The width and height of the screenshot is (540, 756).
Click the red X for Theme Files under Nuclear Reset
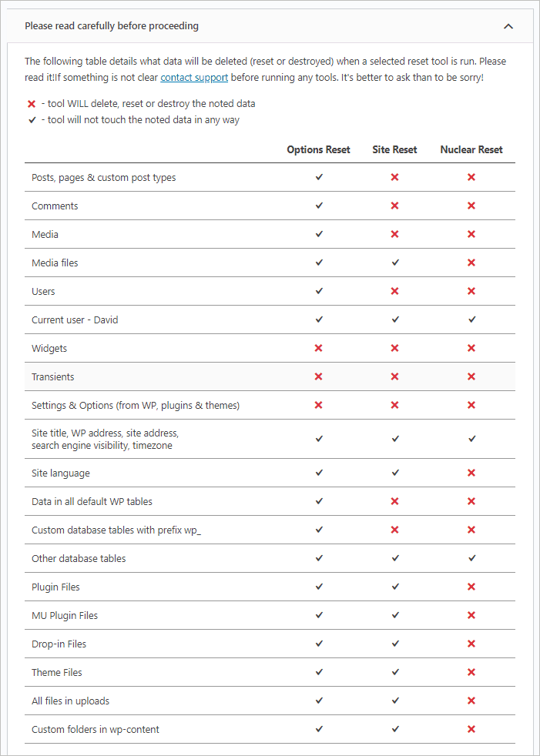(x=471, y=672)
